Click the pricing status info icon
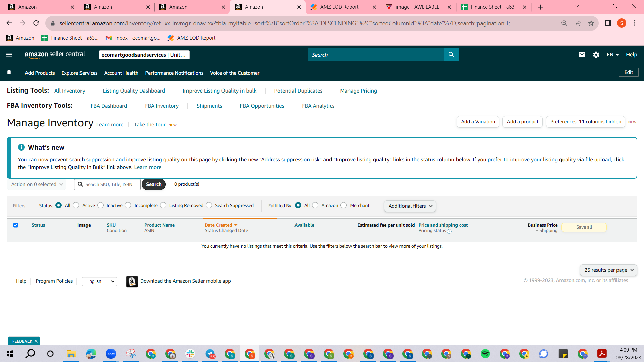Screen dimensions: 644x362 pos(449,231)
